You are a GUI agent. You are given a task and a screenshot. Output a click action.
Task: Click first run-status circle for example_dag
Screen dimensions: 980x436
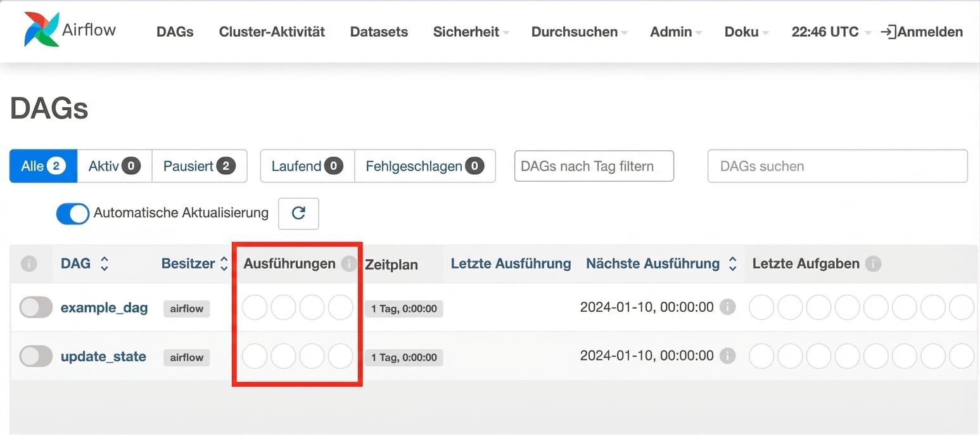click(255, 307)
